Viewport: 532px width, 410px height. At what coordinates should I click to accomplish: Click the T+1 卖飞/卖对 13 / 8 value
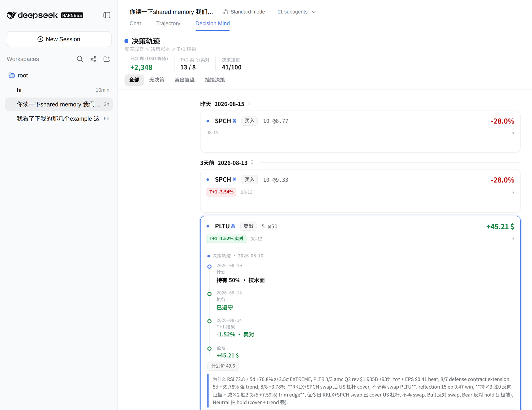point(188,67)
